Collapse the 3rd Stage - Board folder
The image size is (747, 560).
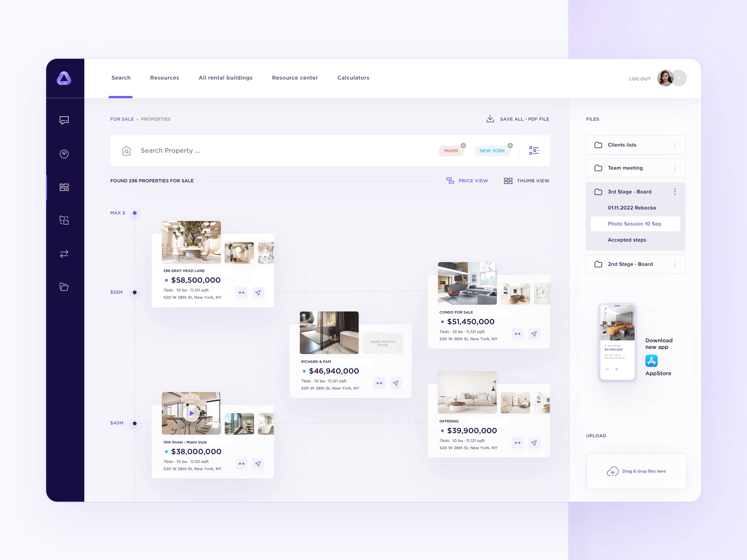630,192
